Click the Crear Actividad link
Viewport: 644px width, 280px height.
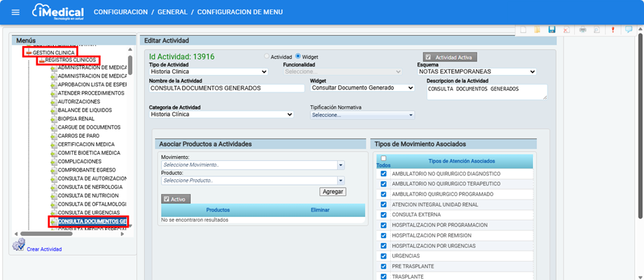(x=43, y=249)
